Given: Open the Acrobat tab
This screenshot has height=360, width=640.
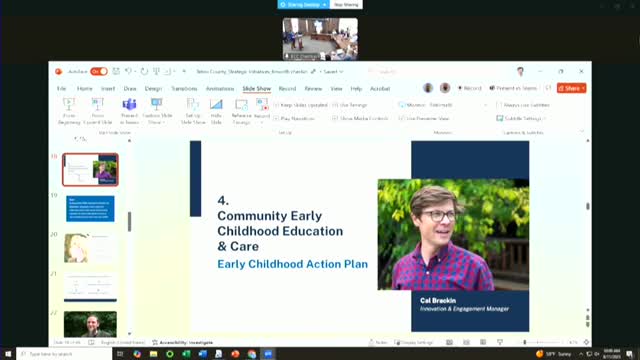Looking at the screenshot, I should click(x=380, y=89).
